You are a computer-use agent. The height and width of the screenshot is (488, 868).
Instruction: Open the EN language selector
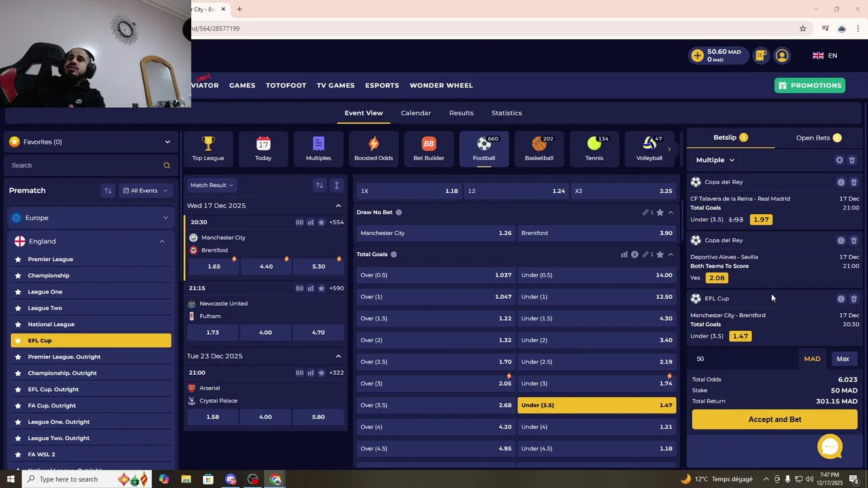[x=825, y=56]
